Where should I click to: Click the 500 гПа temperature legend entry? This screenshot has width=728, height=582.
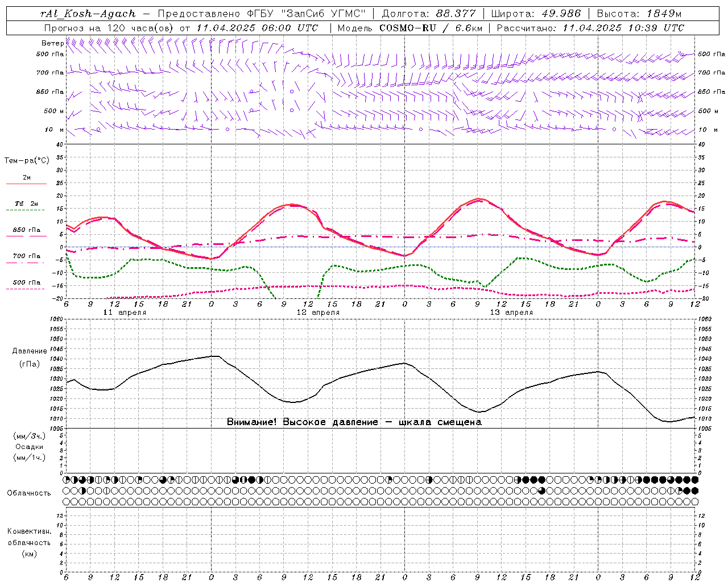pos(27,282)
